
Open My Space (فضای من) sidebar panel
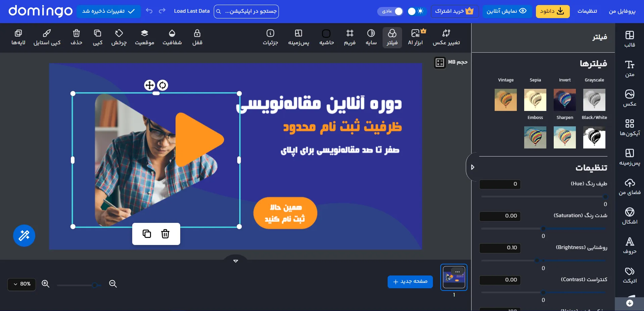pos(630,187)
